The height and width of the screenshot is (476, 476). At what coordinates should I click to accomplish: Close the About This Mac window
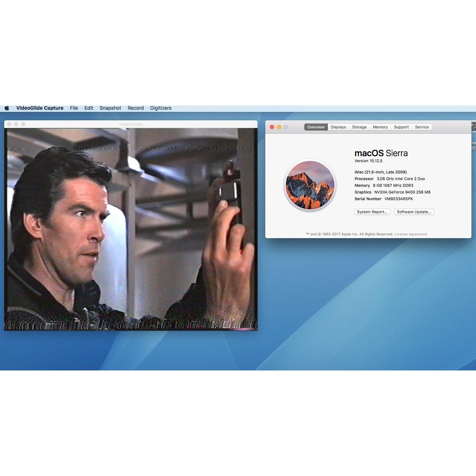pos(272,127)
